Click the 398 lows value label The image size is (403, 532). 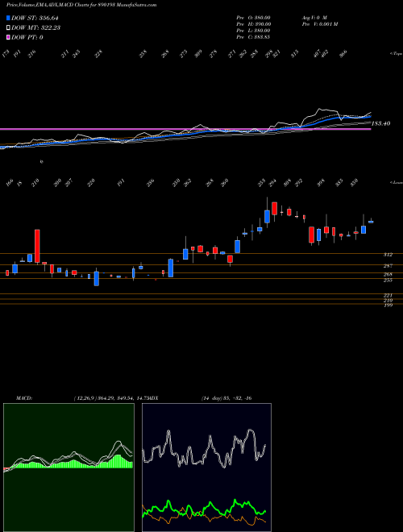tap(321, 183)
